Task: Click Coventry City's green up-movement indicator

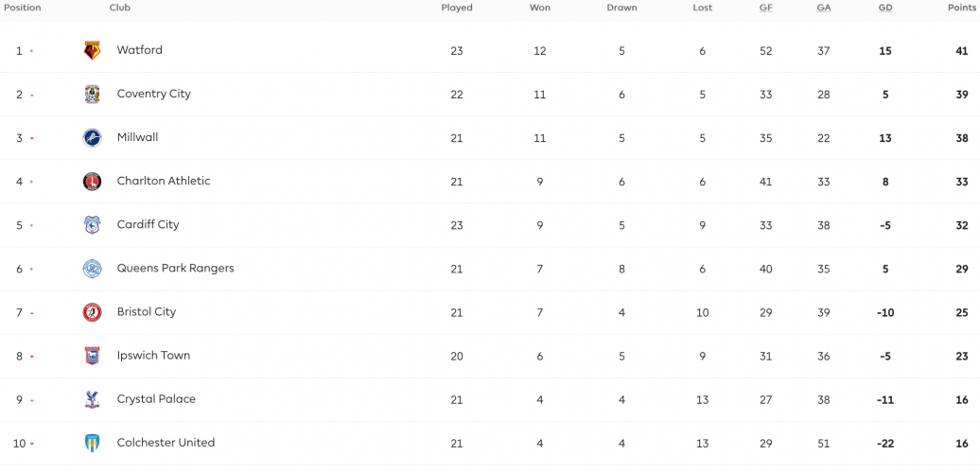Action: tap(32, 96)
